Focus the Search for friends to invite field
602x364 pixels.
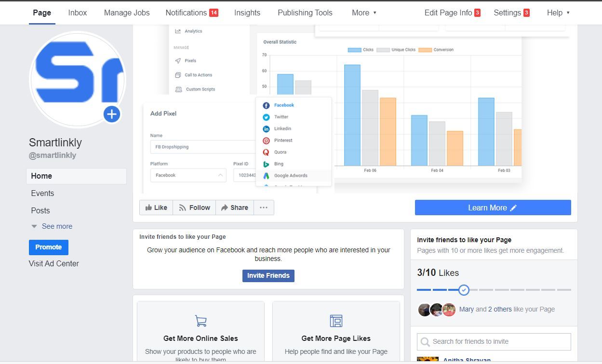[x=494, y=342]
